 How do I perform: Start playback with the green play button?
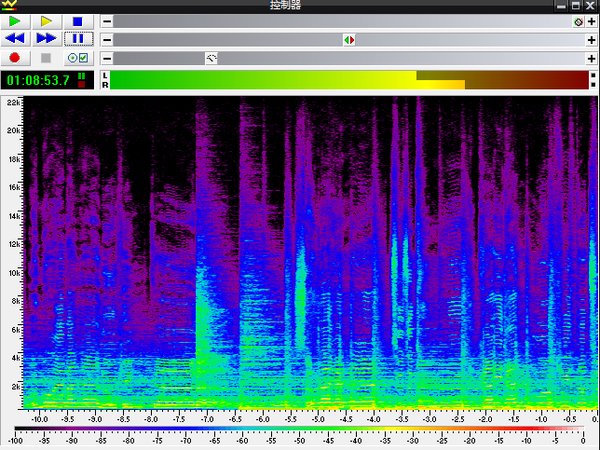[x=15, y=21]
